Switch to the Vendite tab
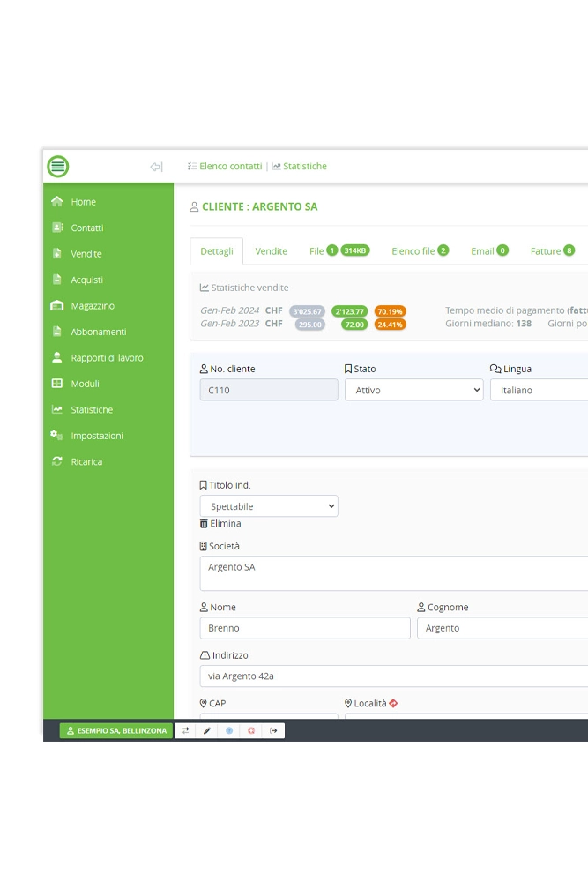The width and height of the screenshot is (588, 882). click(271, 251)
